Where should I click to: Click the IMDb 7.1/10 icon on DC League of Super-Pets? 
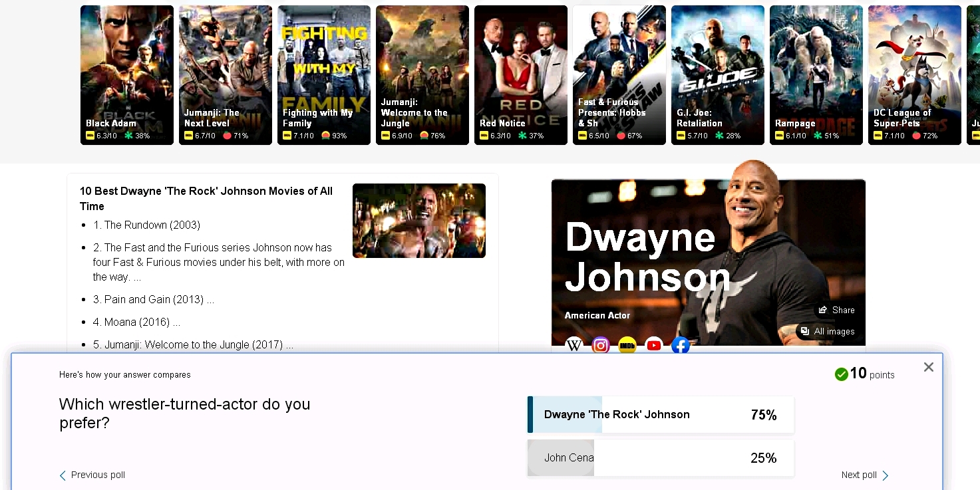[878, 136]
